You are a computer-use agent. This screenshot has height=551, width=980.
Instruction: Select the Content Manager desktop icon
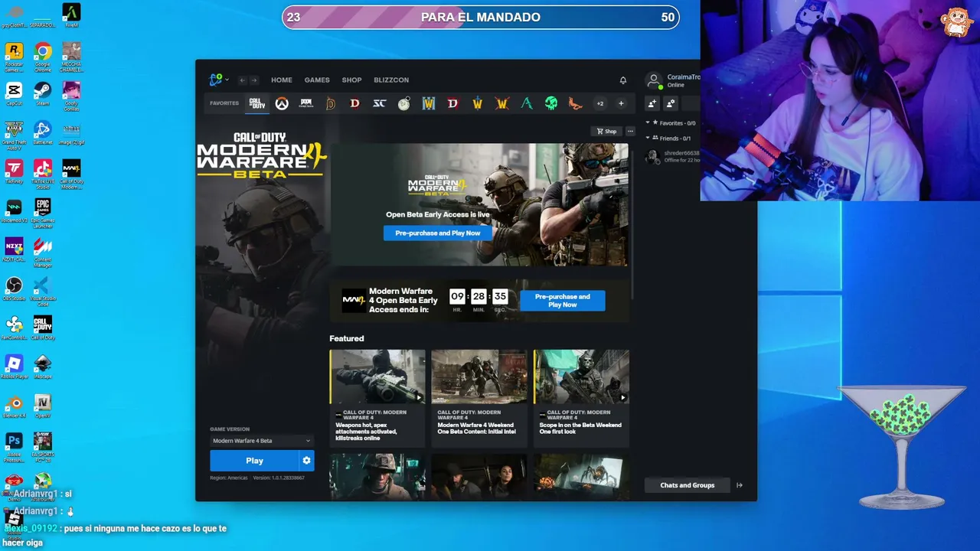43,253
